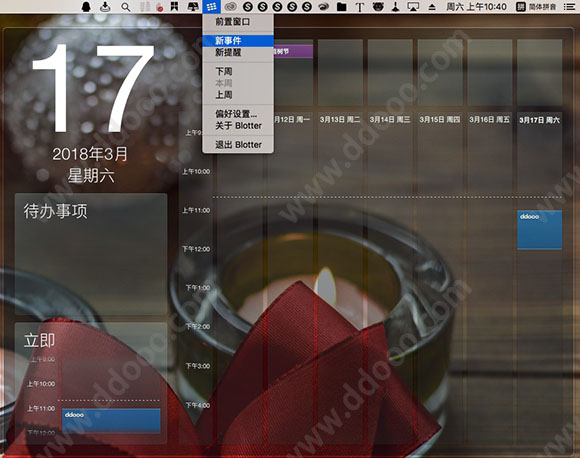Click the 下午3:00 time label
The image size is (580, 458).
(198, 366)
